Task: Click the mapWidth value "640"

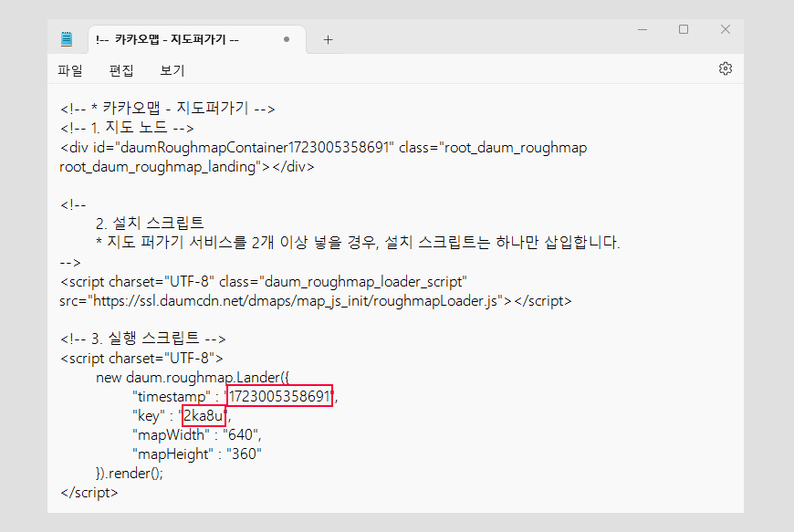Action: 241,434
